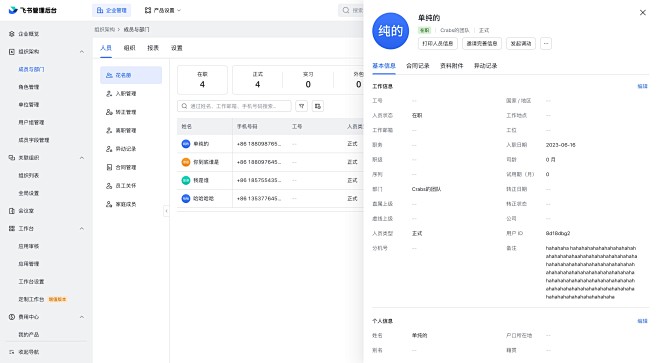Open 企业概览 in the sidebar
Viewport: 658px width, 363px height.
[28, 34]
